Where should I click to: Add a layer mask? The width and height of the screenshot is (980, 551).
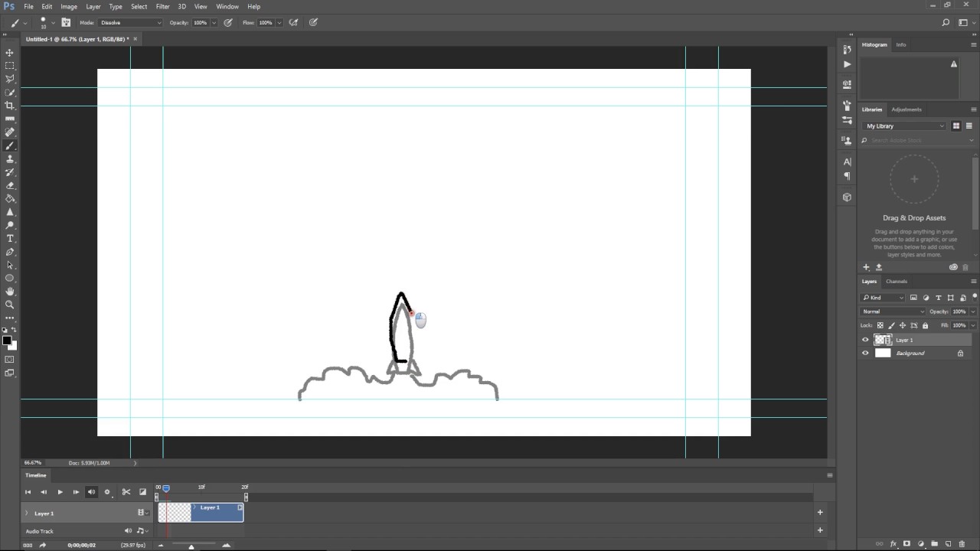(x=907, y=544)
